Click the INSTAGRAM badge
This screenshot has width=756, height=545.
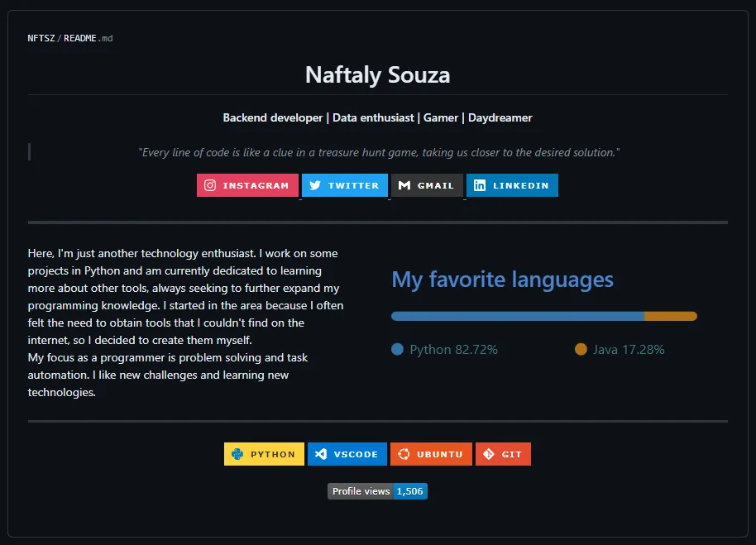click(x=247, y=184)
